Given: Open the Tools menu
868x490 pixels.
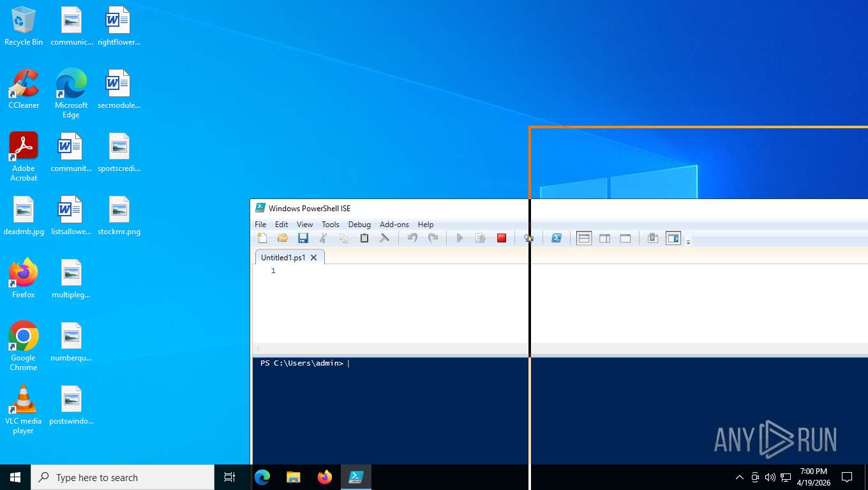Looking at the screenshot, I should (331, 225).
